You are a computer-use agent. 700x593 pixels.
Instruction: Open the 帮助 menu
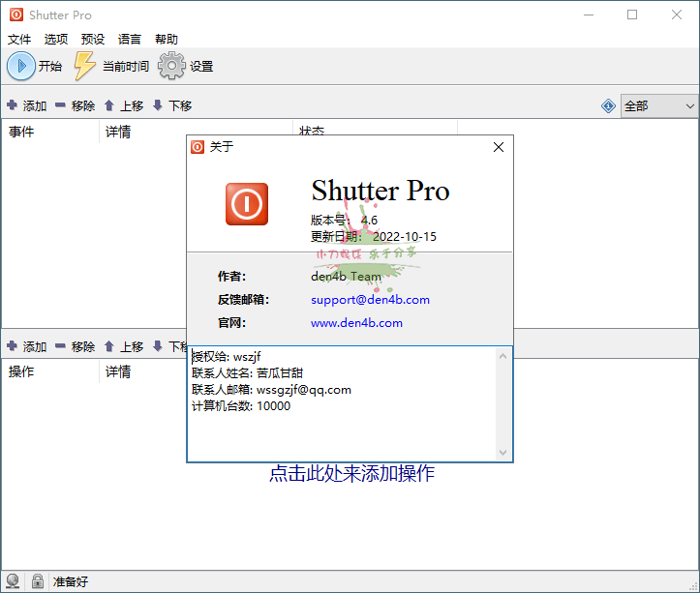[167, 39]
